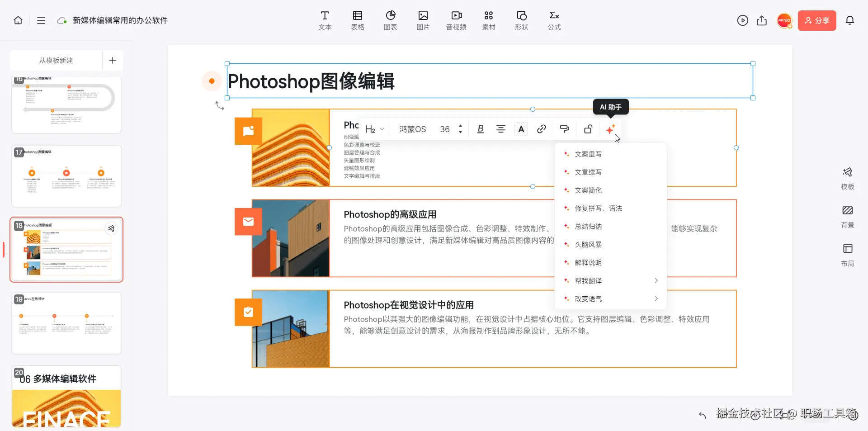Viewport: 868px width, 431px height.
Task: Click the Photoshop在视觉设计中的应用 heading
Action: 409,305
